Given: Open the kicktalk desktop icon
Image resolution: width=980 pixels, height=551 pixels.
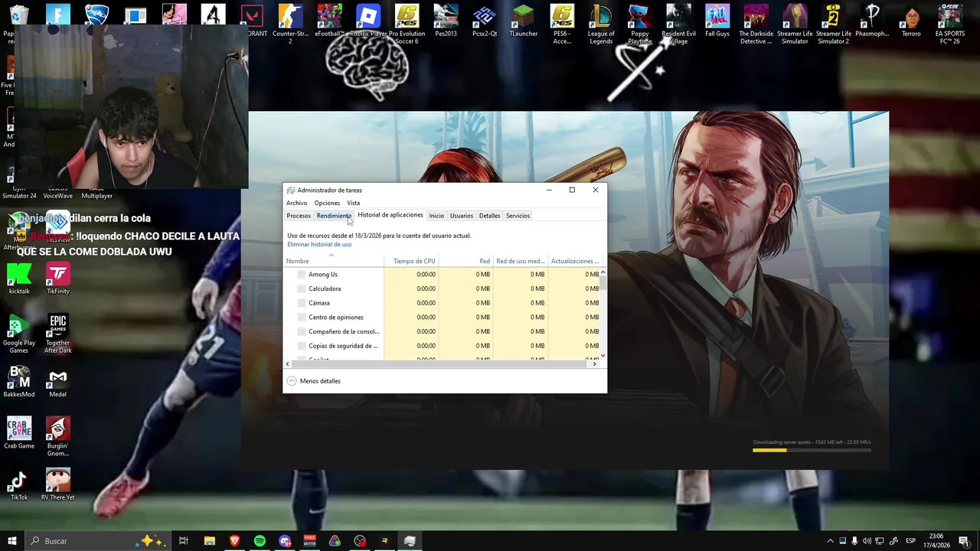Looking at the screenshot, I should pyautogui.click(x=19, y=279).
